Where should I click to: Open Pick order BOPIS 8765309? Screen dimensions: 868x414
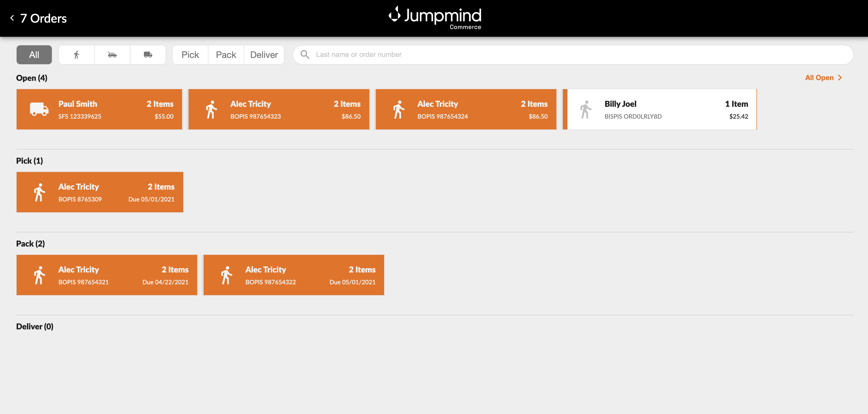click(x=100, y=192)
